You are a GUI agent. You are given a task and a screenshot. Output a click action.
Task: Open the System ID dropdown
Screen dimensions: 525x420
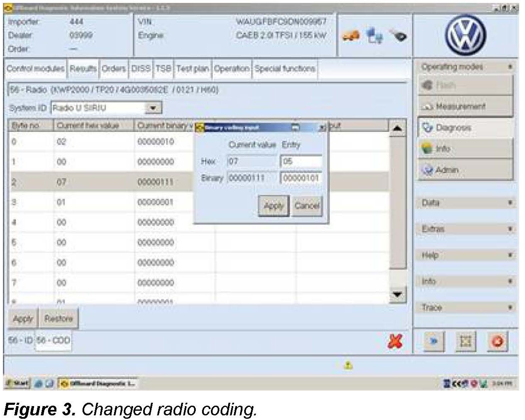point(153,108)
